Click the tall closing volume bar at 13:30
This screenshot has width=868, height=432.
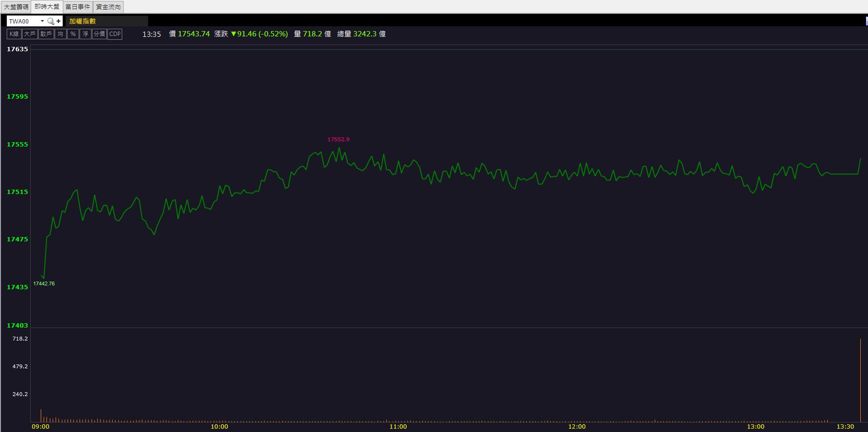tap(860, 380)
